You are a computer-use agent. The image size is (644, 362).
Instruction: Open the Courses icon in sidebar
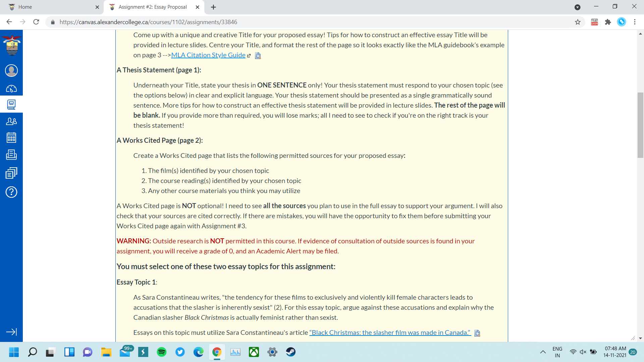click(11, 105)
